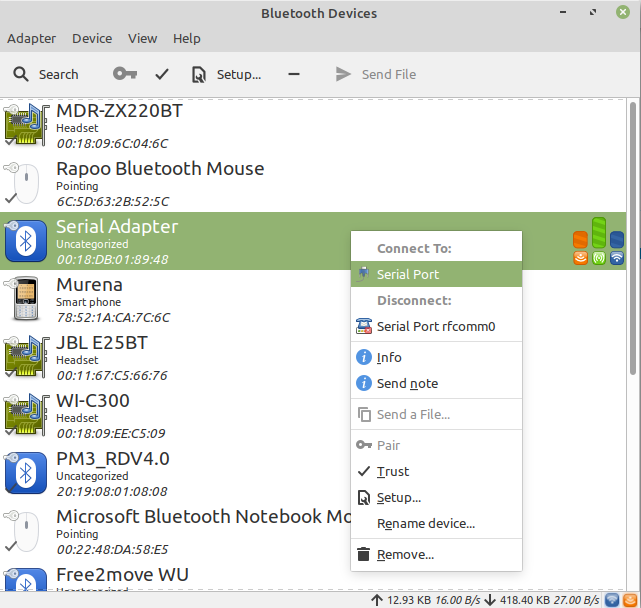The height and width of the screenshot is (608, 641).
Task: Choose Serial Port under Connect To
Action: click(x=436, y=274)
